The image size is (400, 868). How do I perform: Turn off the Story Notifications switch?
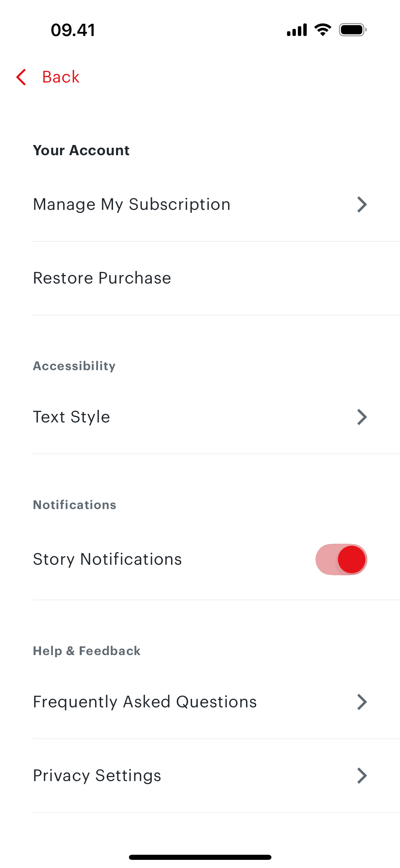coord(341,559)
